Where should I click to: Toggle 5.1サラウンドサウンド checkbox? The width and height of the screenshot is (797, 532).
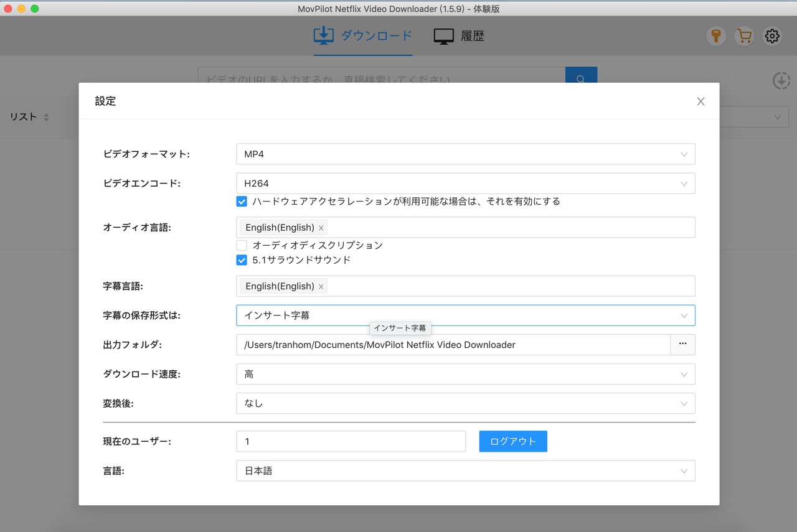[242, 260]
